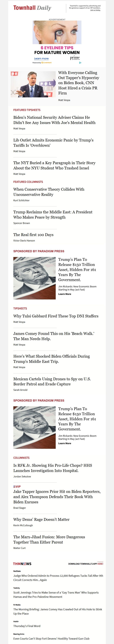
Task: Open Mexican Cartels Using Drones article
Action: click(x=52, y=381)
